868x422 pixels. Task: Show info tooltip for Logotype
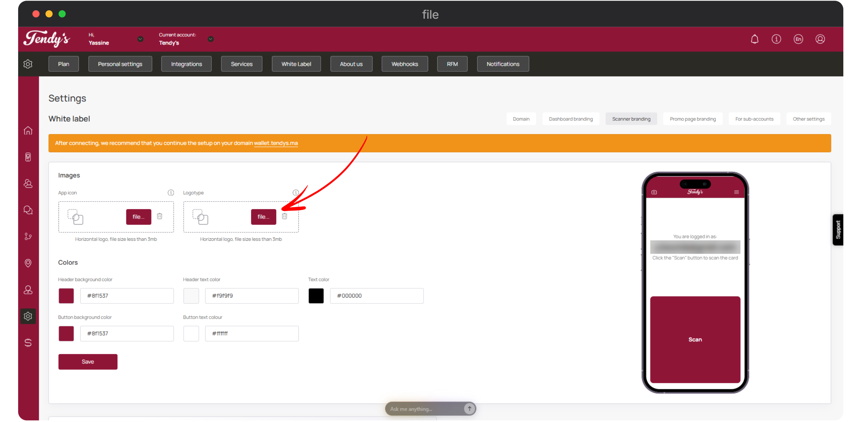coord(295,193)
